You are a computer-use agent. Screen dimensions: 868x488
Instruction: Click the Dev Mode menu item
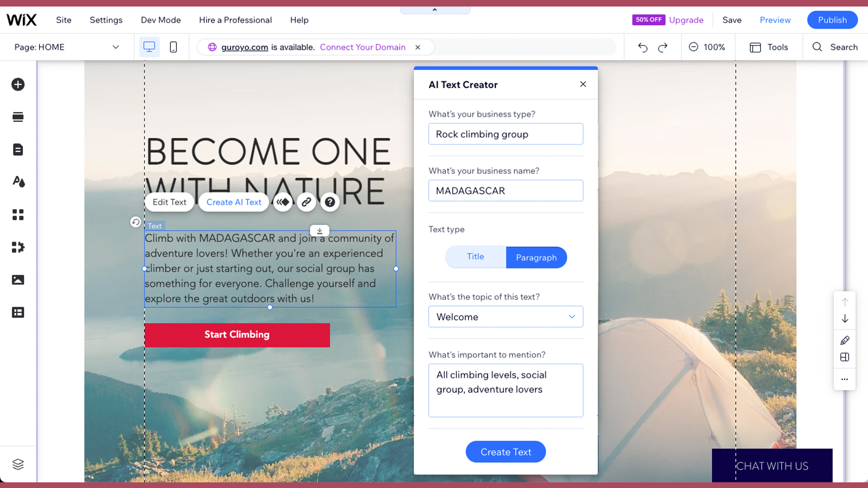click(161, 20)
